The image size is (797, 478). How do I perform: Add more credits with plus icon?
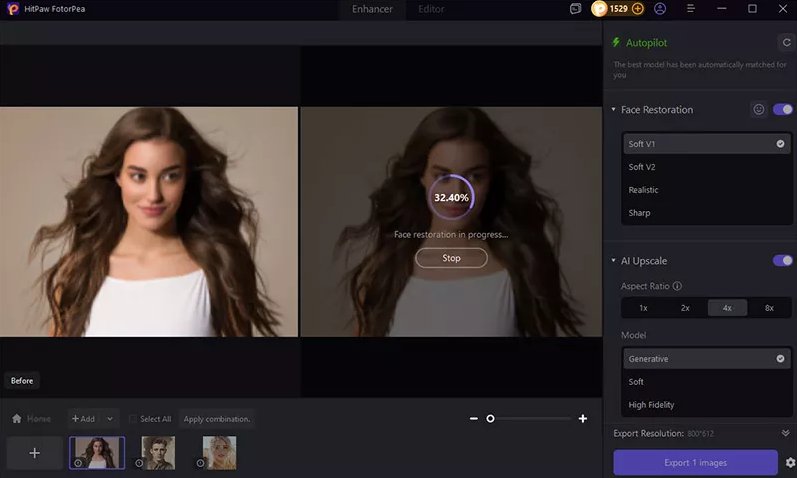[637, 9]
